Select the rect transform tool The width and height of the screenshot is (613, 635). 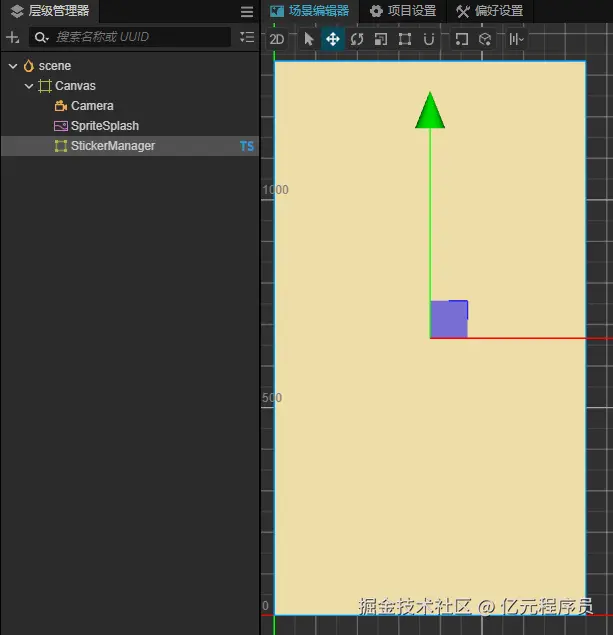405,39
